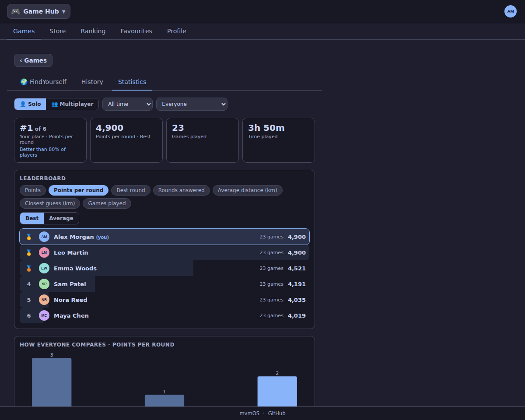Viewport: 525px width, 420px height.
Task: Open the Games nav tab
Action: coord(24,31)
